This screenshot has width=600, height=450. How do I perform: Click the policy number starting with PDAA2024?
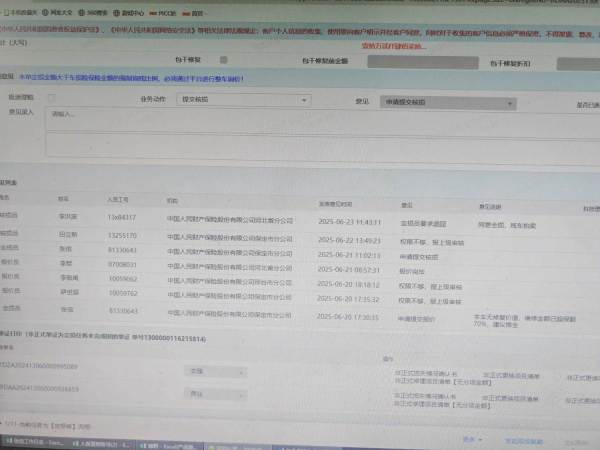(x=39, y=389)
